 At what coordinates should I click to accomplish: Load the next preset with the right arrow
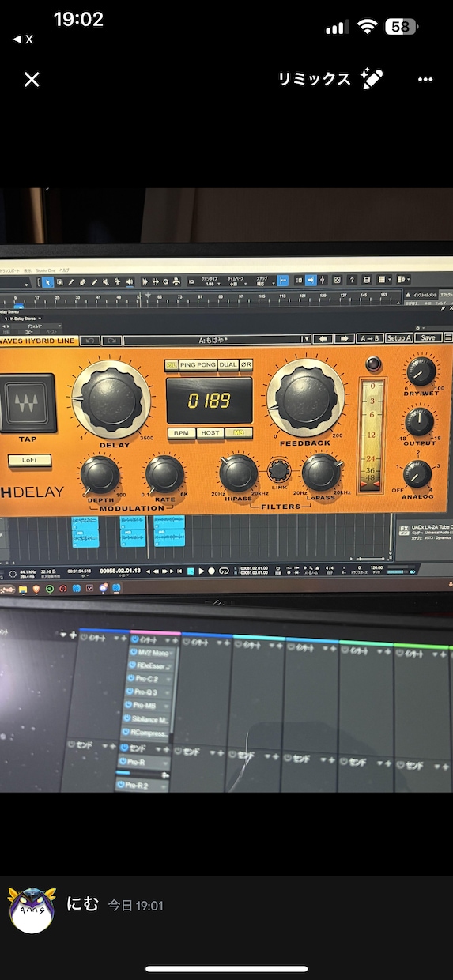click(x=344, y=339)
